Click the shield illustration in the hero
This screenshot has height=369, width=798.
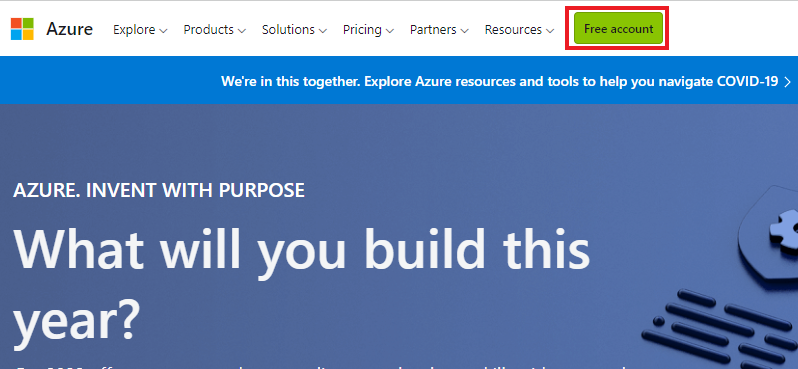[767, 233]
